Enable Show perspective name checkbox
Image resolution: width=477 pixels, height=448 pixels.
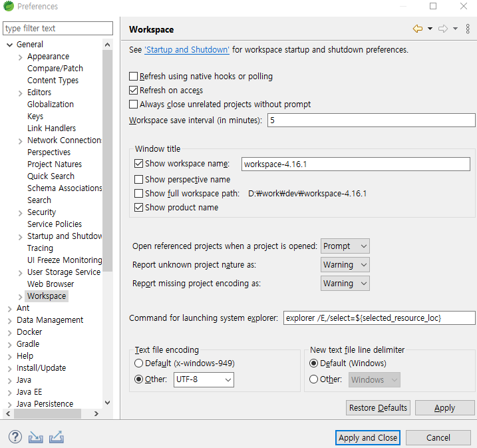click(x=139, y=179)
